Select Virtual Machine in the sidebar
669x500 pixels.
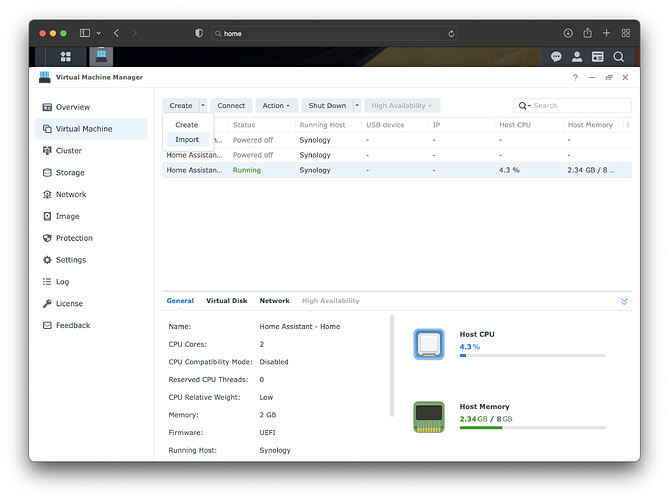[x=91, y=129]
